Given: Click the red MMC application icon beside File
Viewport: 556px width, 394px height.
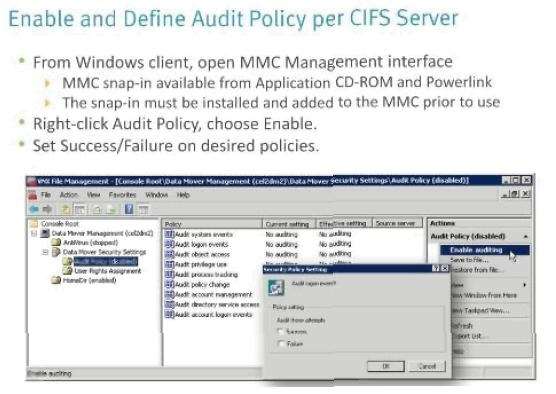Looking at the screenshot, I should point(33,195).
